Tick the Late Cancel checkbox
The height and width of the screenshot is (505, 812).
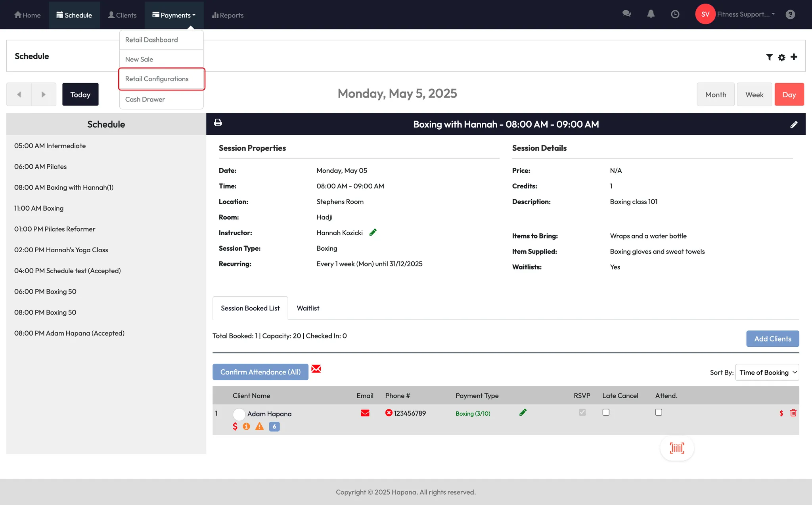[x=606, y=413]
